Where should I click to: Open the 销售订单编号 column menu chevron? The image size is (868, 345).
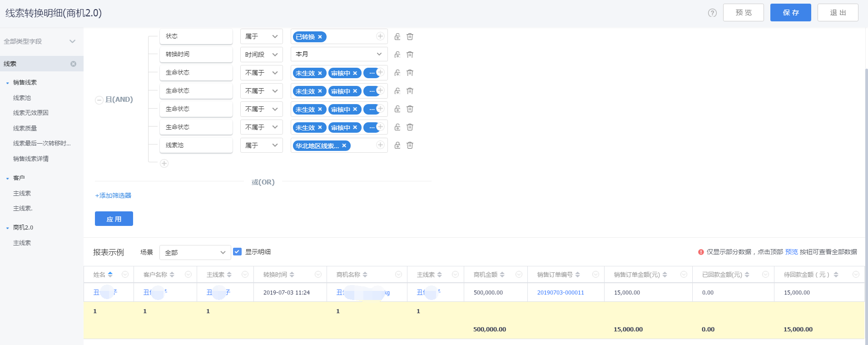[595, 274]
